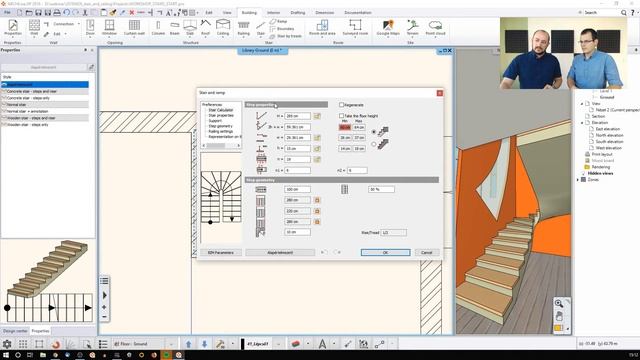
Task: Toggle lock next to tread depth field
Action: (x=317, y=138)
